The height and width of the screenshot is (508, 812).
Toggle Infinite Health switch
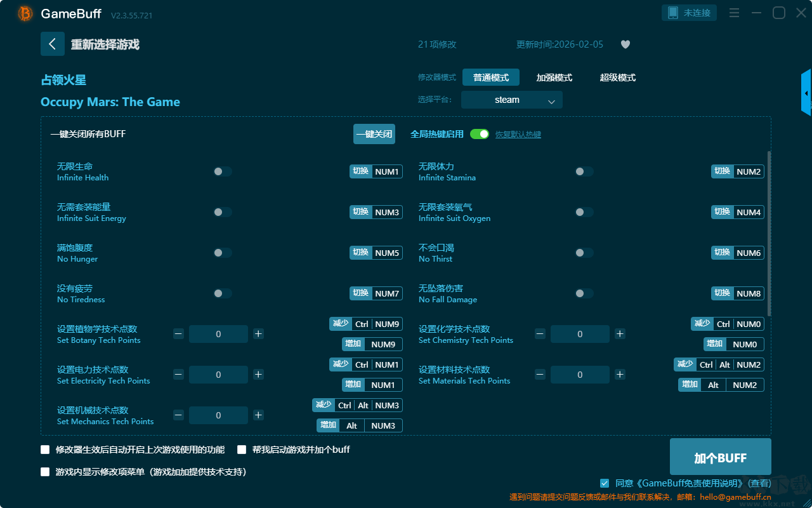(x=223, y=171)
